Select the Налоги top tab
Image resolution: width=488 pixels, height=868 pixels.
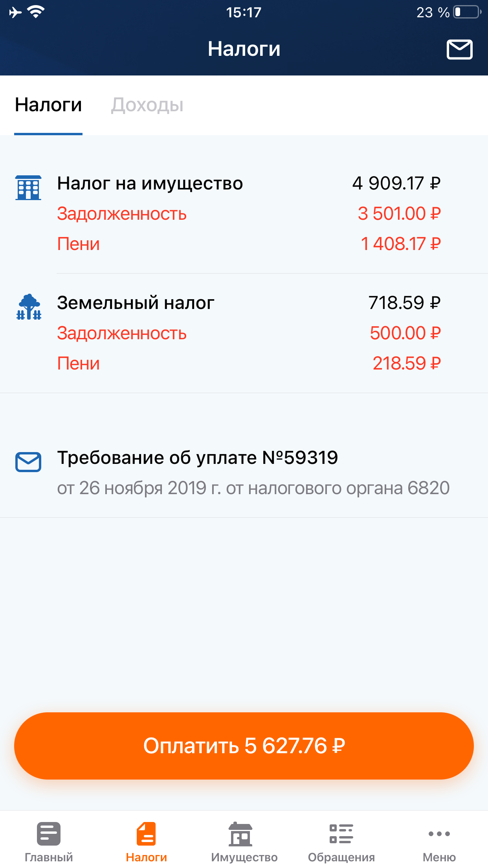pos(48,105)
